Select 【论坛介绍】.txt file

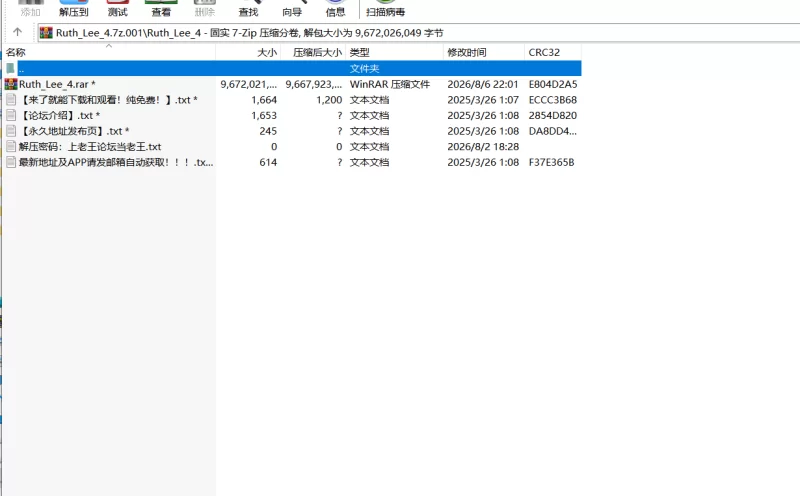point(59,115)
